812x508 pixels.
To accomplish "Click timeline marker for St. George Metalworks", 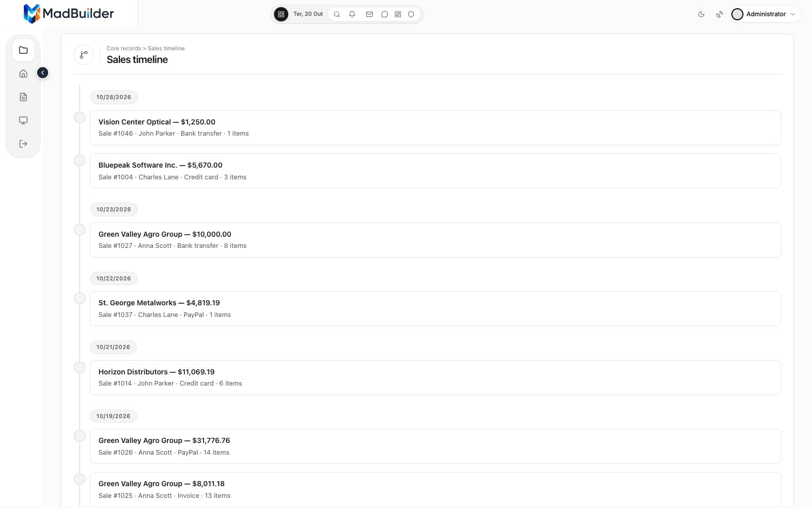I will (x=80, y=298).
